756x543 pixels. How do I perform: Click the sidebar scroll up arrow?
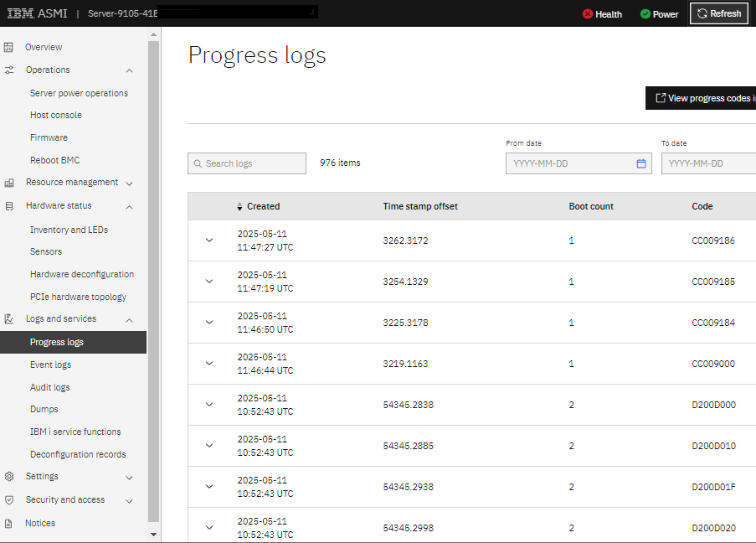[154, 34]
